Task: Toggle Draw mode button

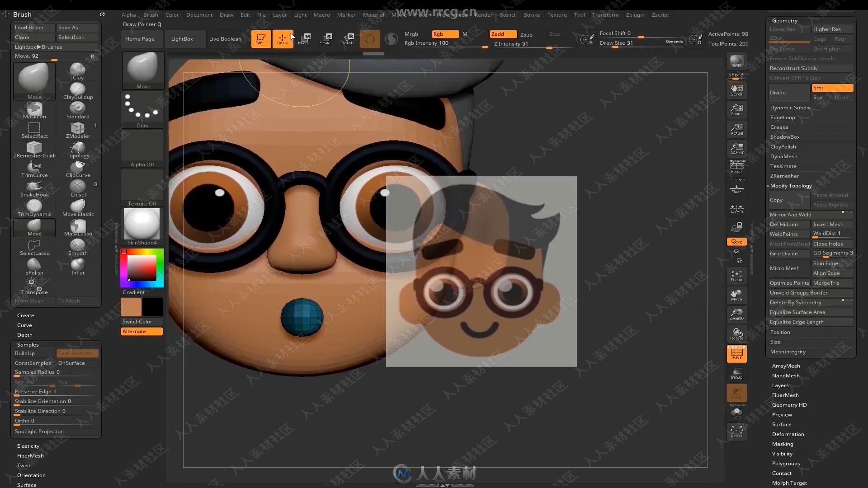Action: [x=283, y=39]
